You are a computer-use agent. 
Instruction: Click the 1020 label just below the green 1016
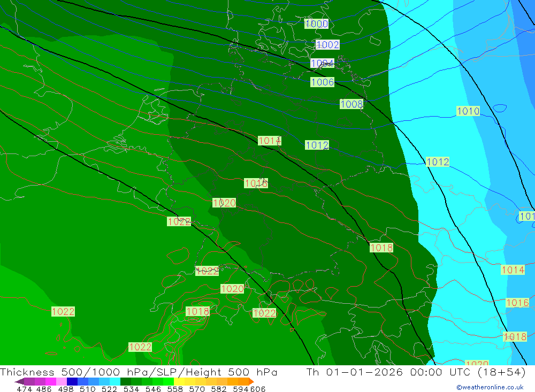pyautogui.click(x=224, y=203)
